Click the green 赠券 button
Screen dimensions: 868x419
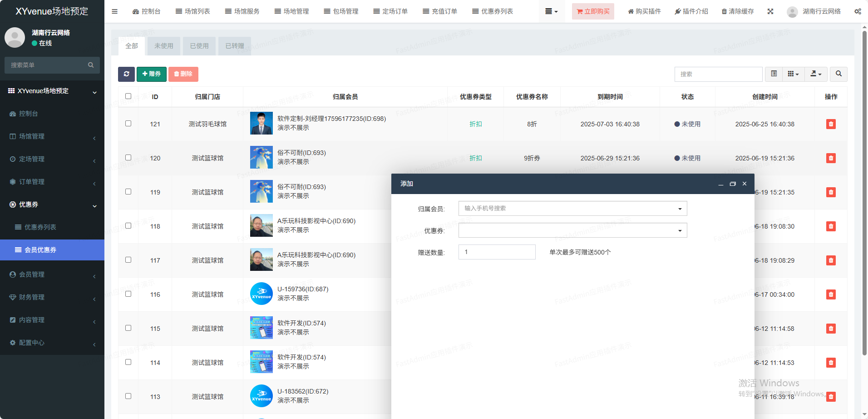[x=152, y=74]
